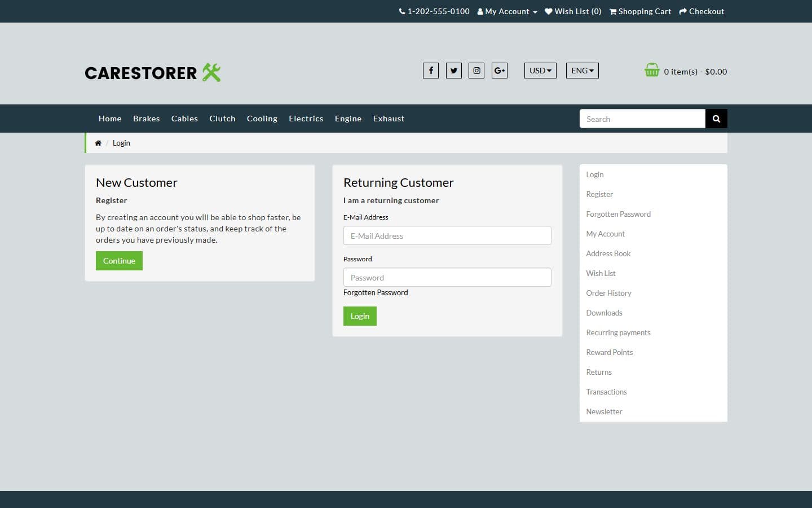Click the green shopping basket icon
The height and width of the screenshot is (508, 812).
point(652,70)
